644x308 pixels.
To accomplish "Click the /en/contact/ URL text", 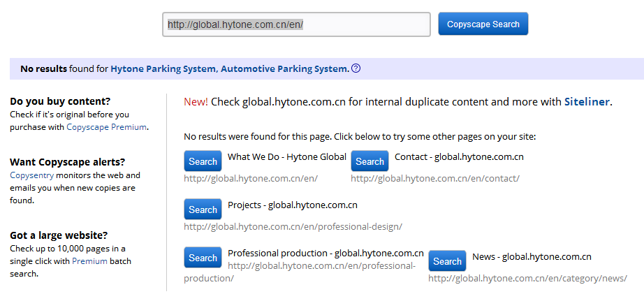I will click(x=435, y=178).
